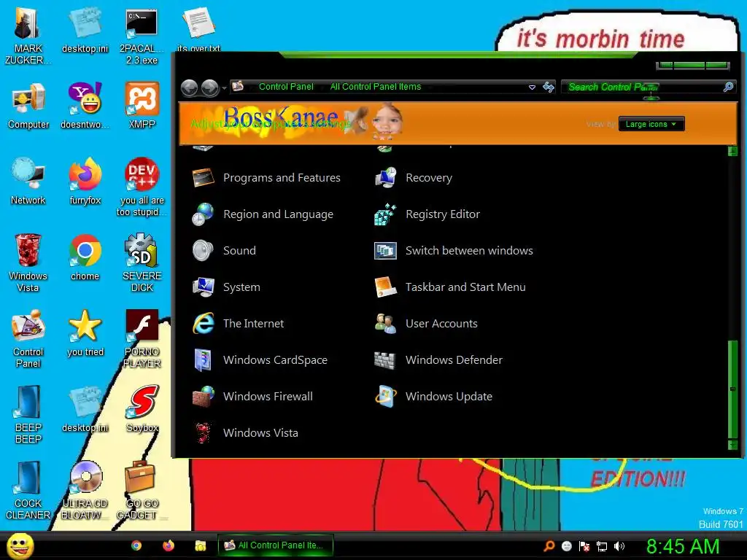Click the scrollbar up arrow
The width and height of the screenshot is (747, 560).
[732, 152]
